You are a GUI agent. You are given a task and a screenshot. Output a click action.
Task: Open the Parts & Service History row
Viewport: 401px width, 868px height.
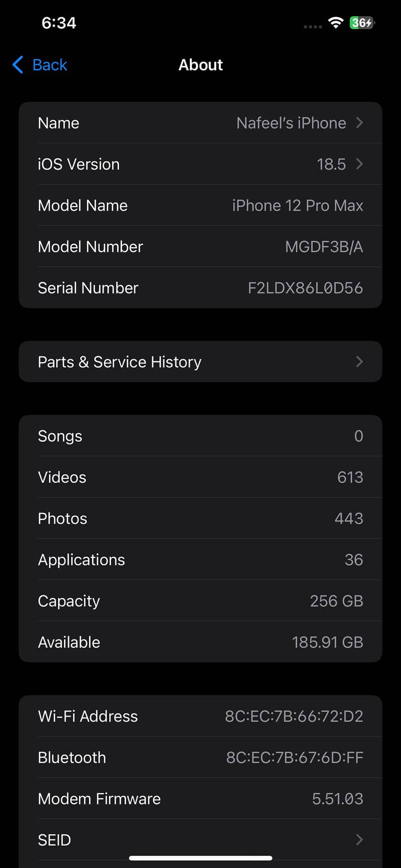[x=200, y=362]
